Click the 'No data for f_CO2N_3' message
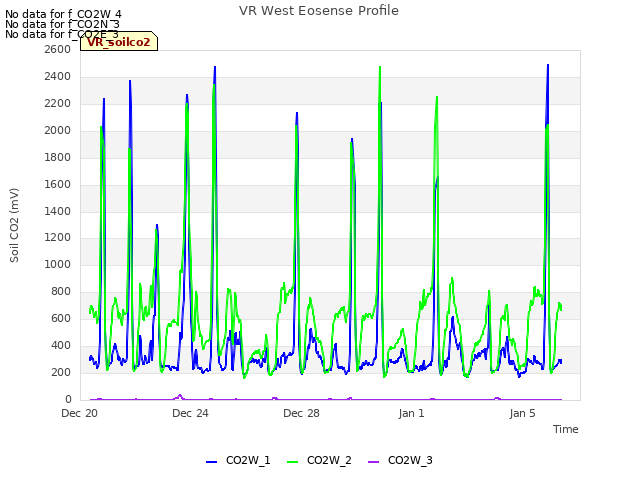 62,24
